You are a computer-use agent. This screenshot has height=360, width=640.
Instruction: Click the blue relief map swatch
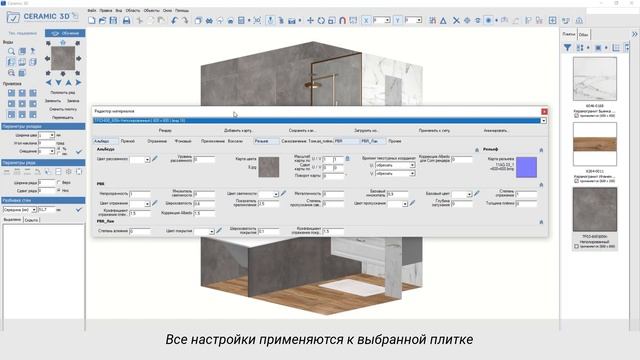click(526, 167)
